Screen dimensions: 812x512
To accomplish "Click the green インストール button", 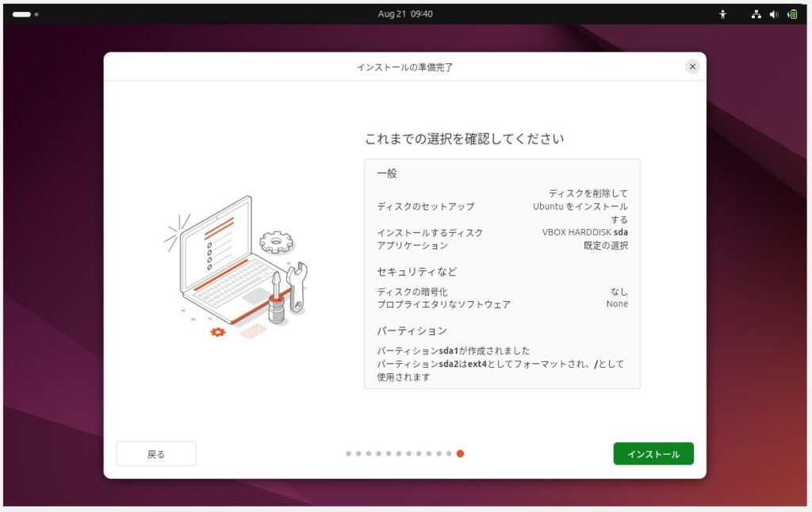I will click(653, 453).
